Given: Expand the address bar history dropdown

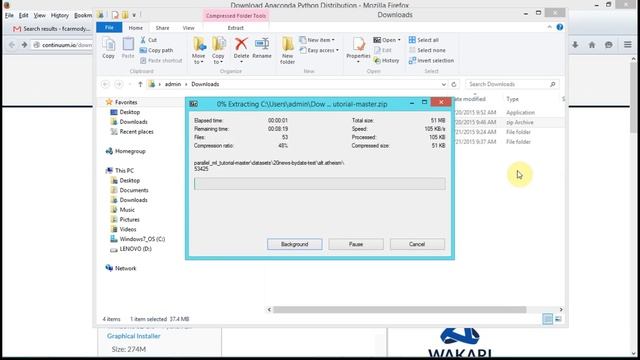Looking at the screenshot, I should pyautogui.click(x=444, y=84).
